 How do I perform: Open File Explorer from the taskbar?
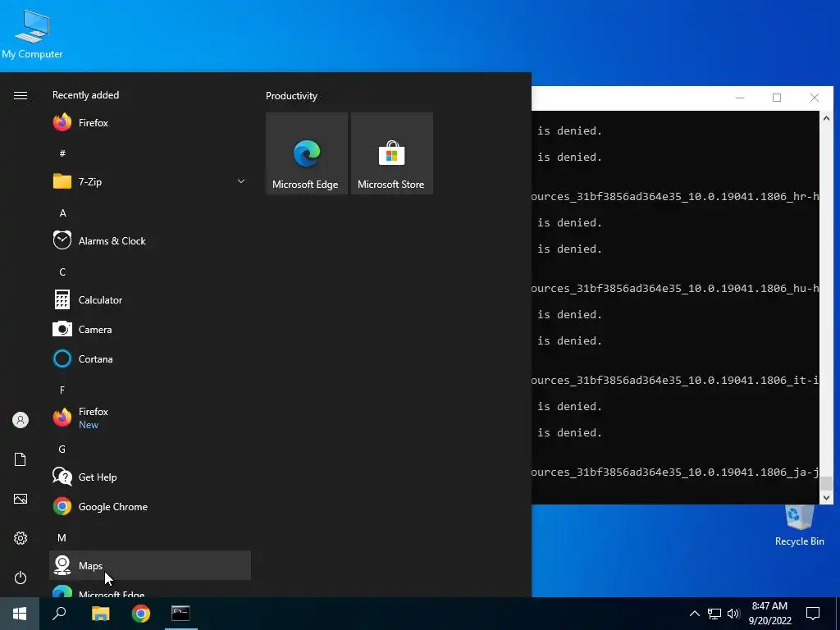100,614
